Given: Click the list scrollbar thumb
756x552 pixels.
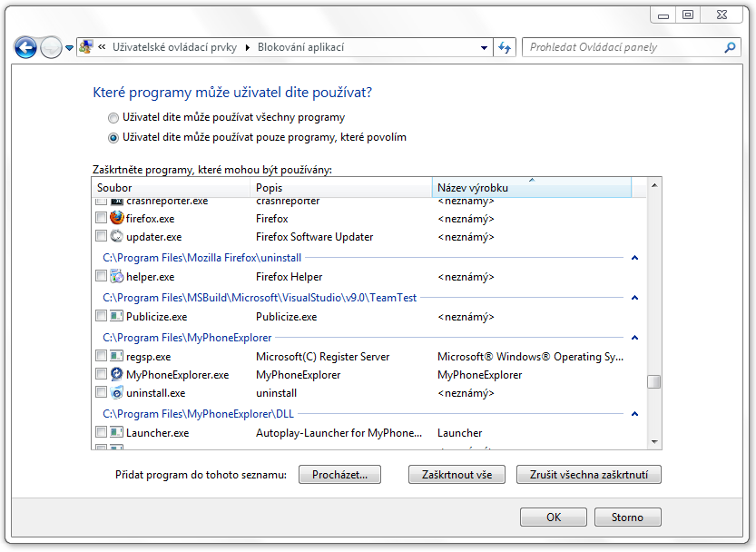Looking at the screenshot, I should pos(653,381).
